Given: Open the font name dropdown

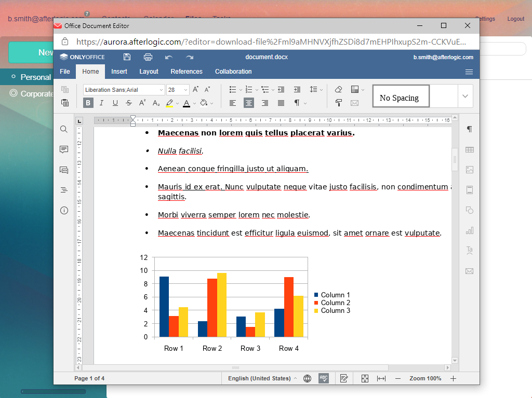Looking at the screenshot, I should coord(161,90).
